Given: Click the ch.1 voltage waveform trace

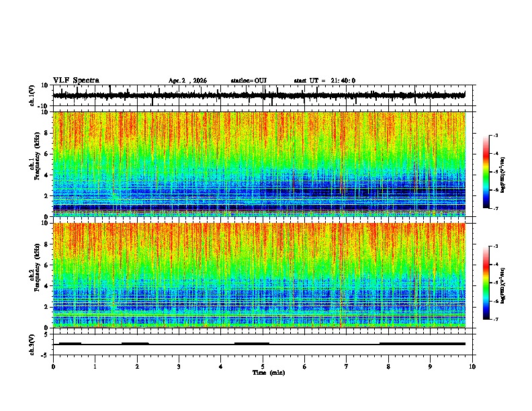Looking at the screenshot, I should 259,95.
